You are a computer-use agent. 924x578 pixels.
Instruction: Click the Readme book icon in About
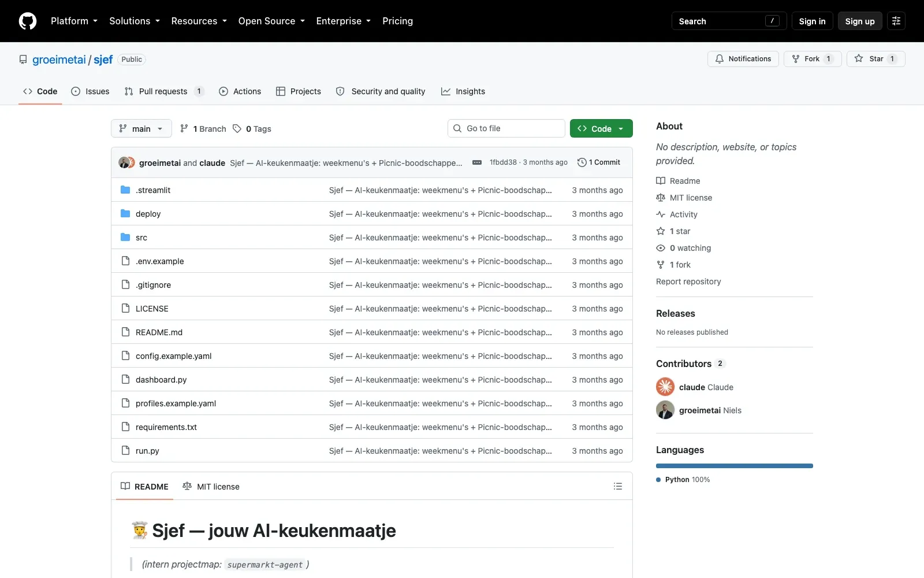pyautogui.click(x=661, y=181)
